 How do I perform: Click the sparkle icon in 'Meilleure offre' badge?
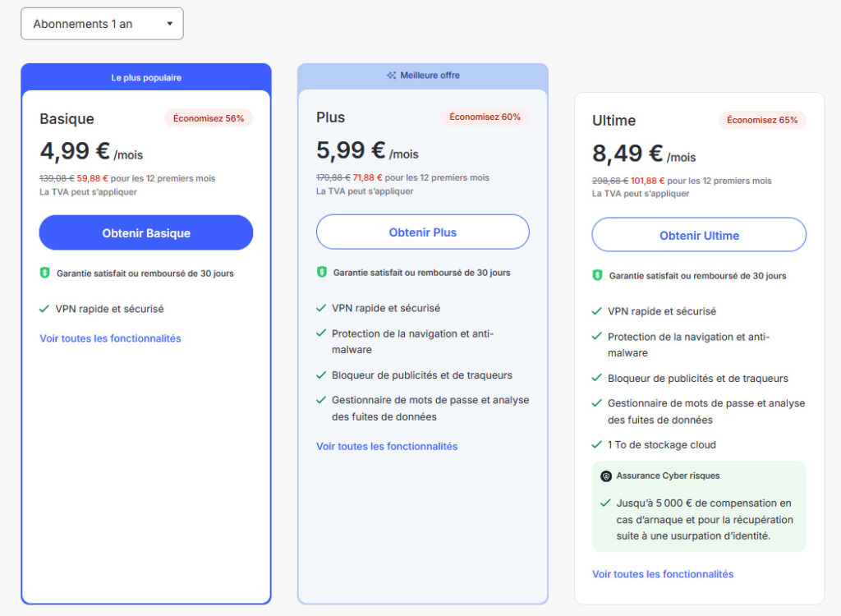click(392, 76)
